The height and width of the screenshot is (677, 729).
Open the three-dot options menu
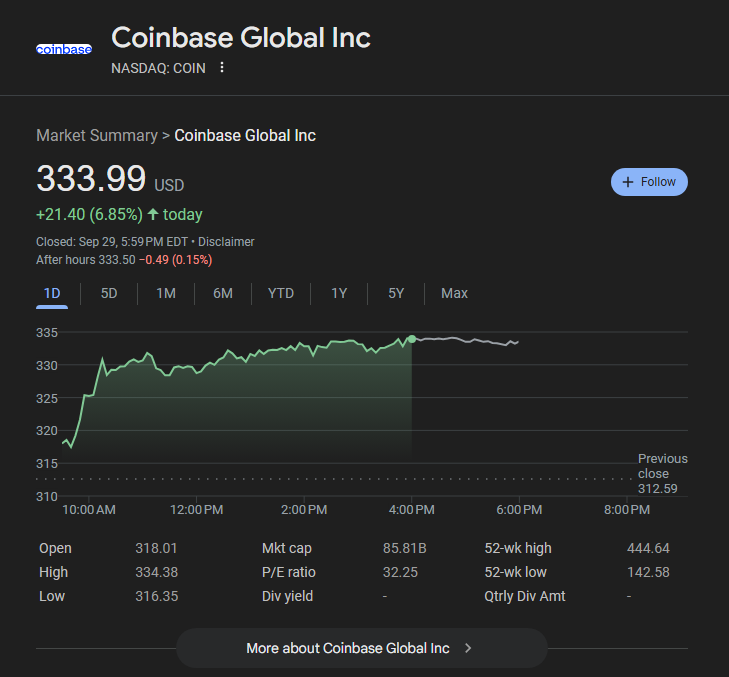222,68
